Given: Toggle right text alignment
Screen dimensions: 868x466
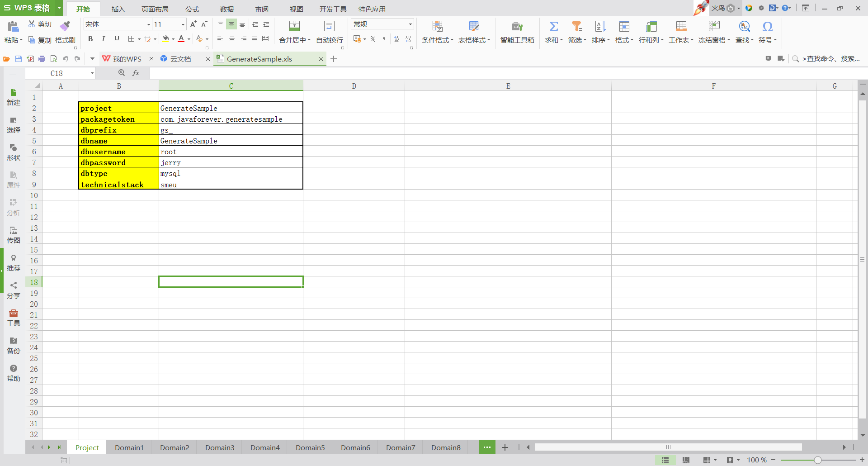Looking at the screenshot, I should [x=243, y=39].
